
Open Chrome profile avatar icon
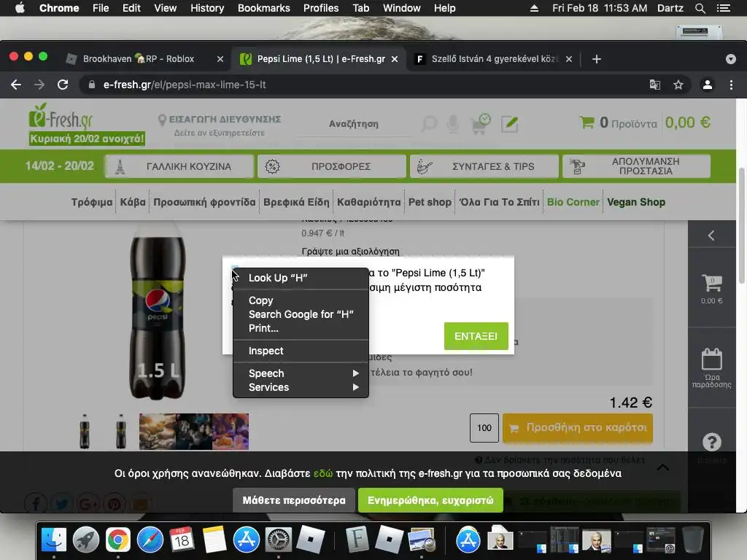(x=707, y=85)
